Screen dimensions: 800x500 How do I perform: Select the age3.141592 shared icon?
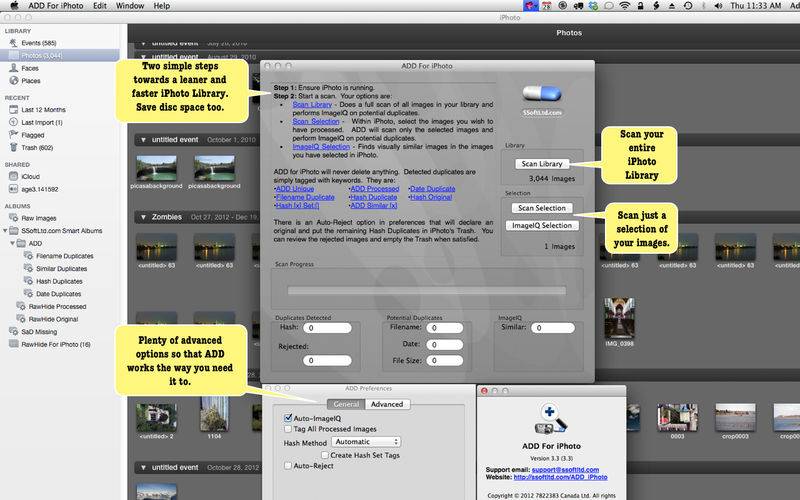click(14, 189)
